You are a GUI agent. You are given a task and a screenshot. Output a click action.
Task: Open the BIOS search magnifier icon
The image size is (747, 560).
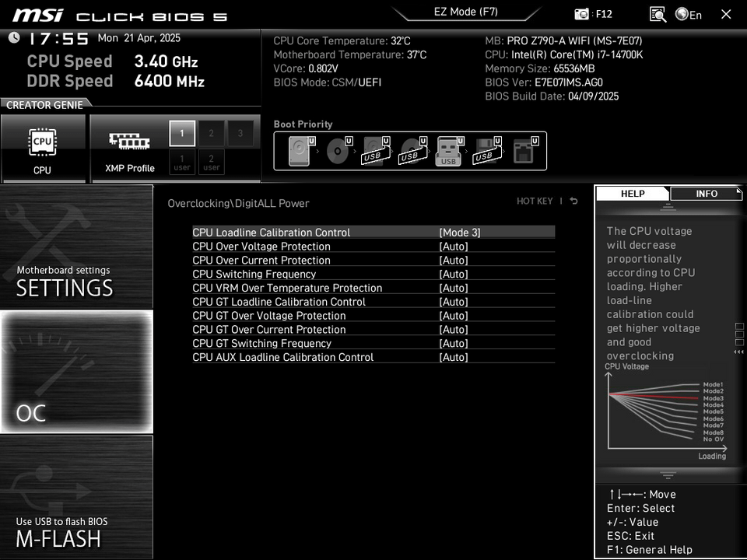pyautogui.click(x=658, y=14)
